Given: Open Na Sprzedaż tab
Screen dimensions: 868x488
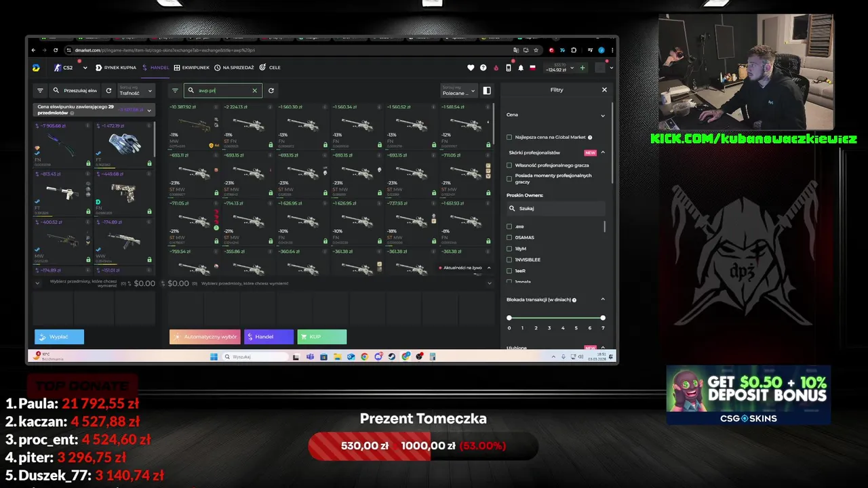Looking at the screenshot, I should [234, 68].
